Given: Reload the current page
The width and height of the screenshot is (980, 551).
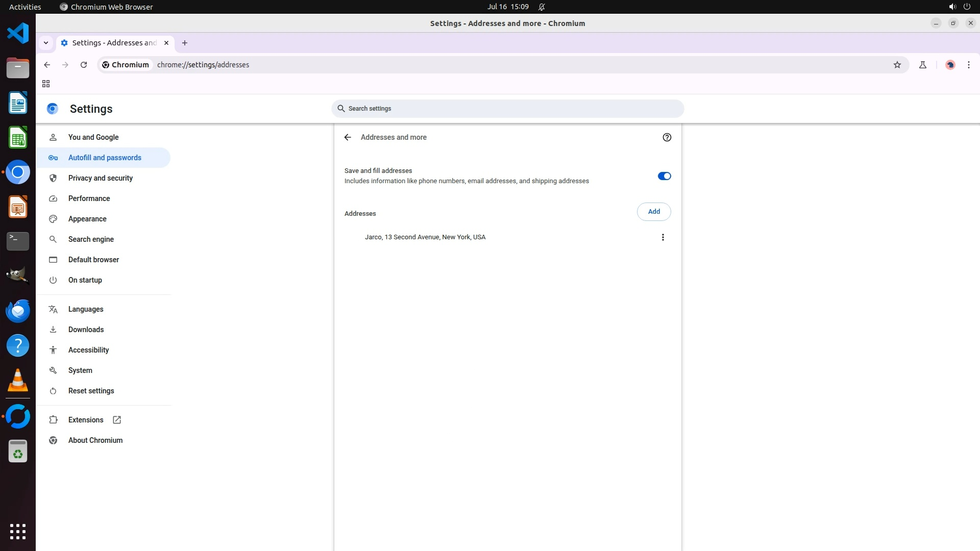Looking at the screenshot, I should 84,65.
